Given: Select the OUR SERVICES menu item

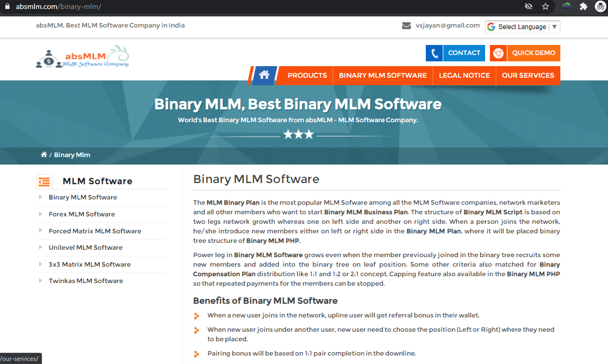Looking at the screenshot, I should [528, 75].
